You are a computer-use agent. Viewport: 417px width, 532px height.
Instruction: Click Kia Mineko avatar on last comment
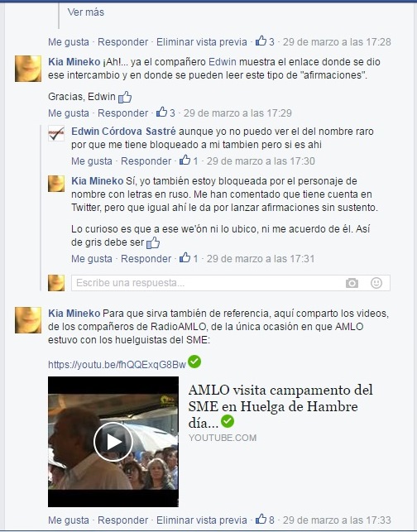[28, 320]
